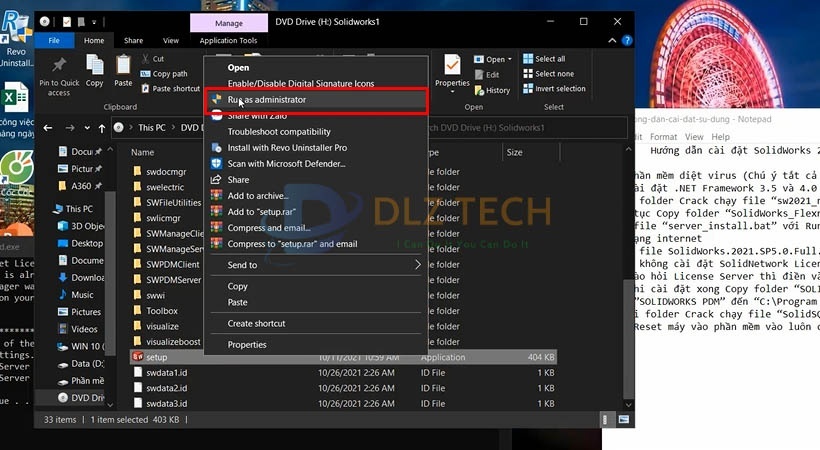
Task: Click Copy path in ribbon
Action: 164,74
